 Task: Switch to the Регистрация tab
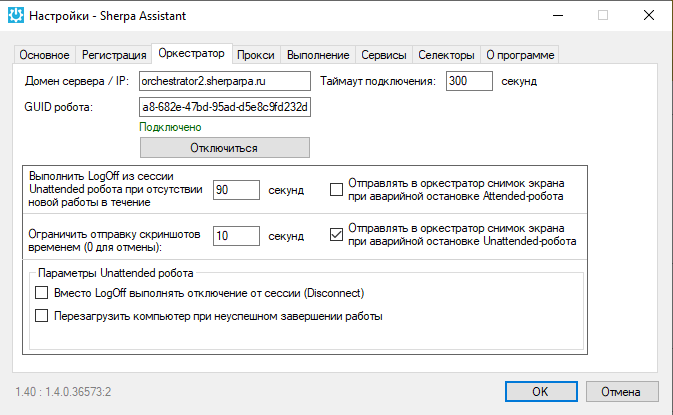pos(113,55)
